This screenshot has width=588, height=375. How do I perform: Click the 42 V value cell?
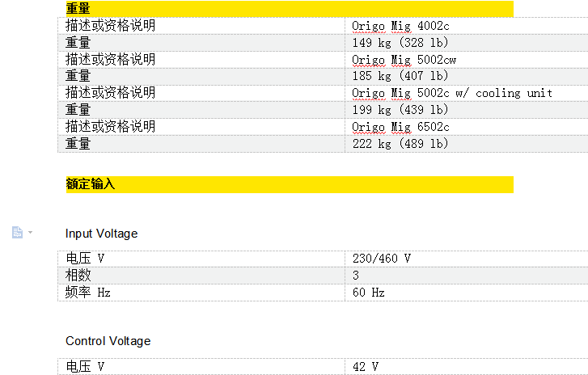point(366,367)
